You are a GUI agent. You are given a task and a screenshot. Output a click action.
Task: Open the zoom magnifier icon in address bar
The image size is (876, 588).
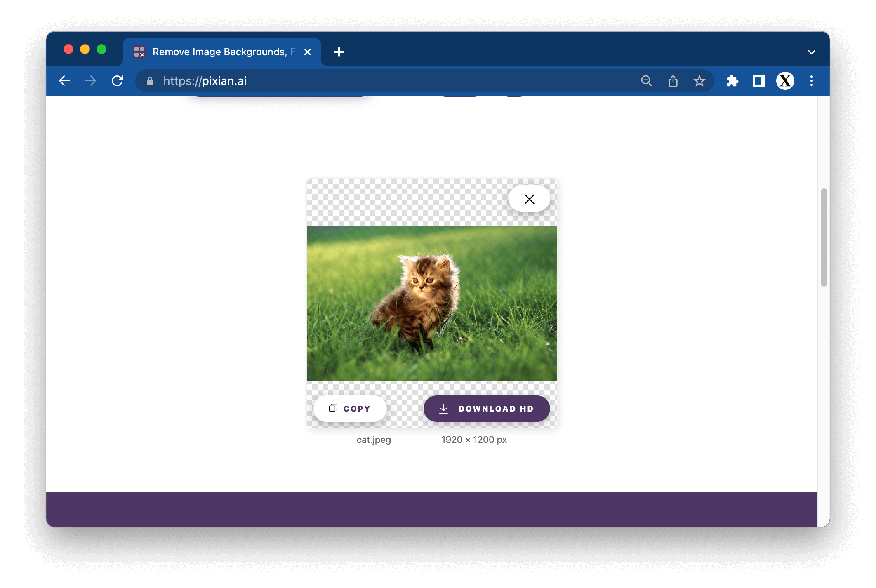point(646,81)
